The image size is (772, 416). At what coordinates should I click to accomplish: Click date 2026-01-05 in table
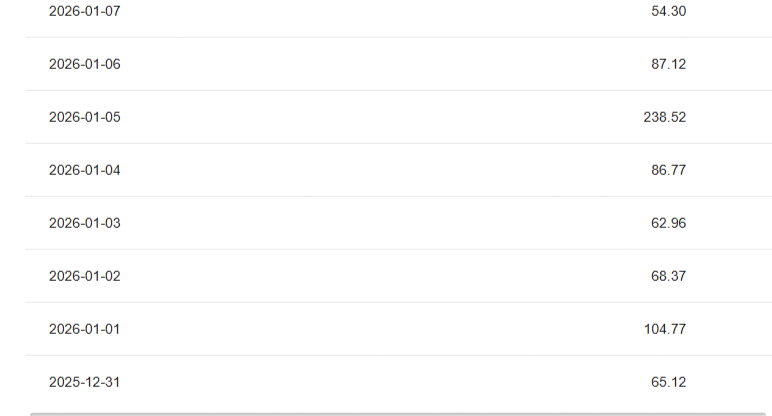pos(84,117)
